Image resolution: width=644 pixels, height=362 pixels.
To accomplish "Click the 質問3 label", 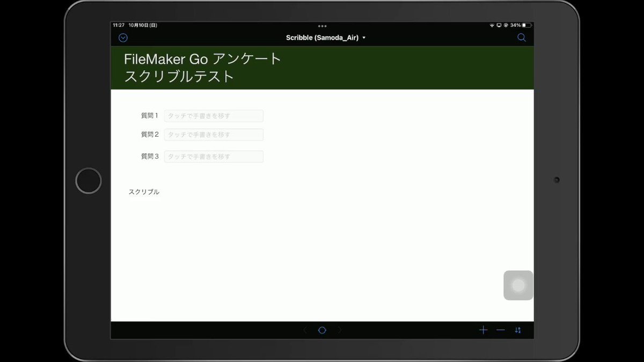I will coord(150,157).
